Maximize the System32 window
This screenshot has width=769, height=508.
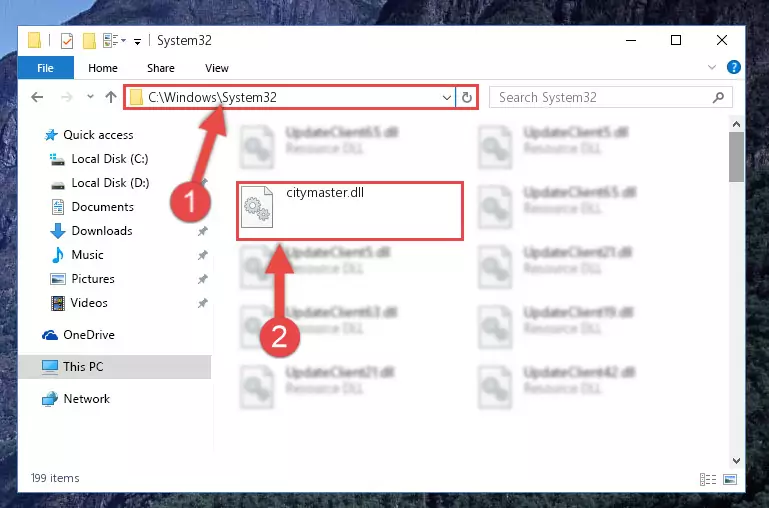(676, 40)
